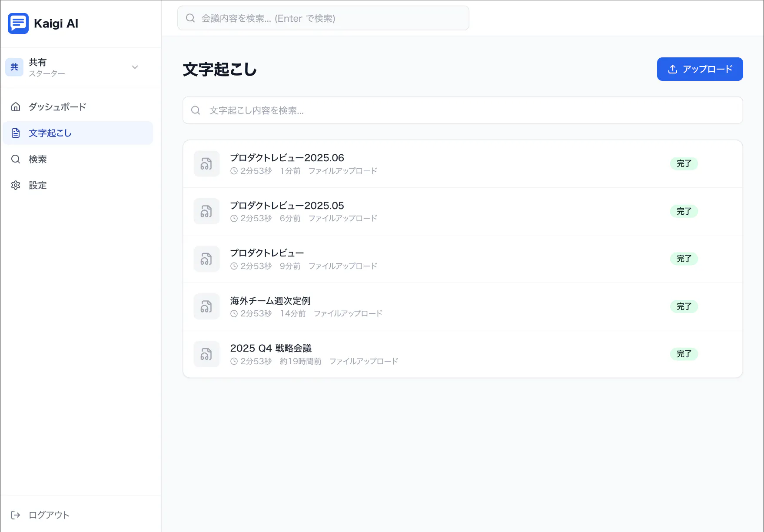764x532 pixels.
Task: Click magnifier icon in transcript search box
Action: tap(196, 110)
